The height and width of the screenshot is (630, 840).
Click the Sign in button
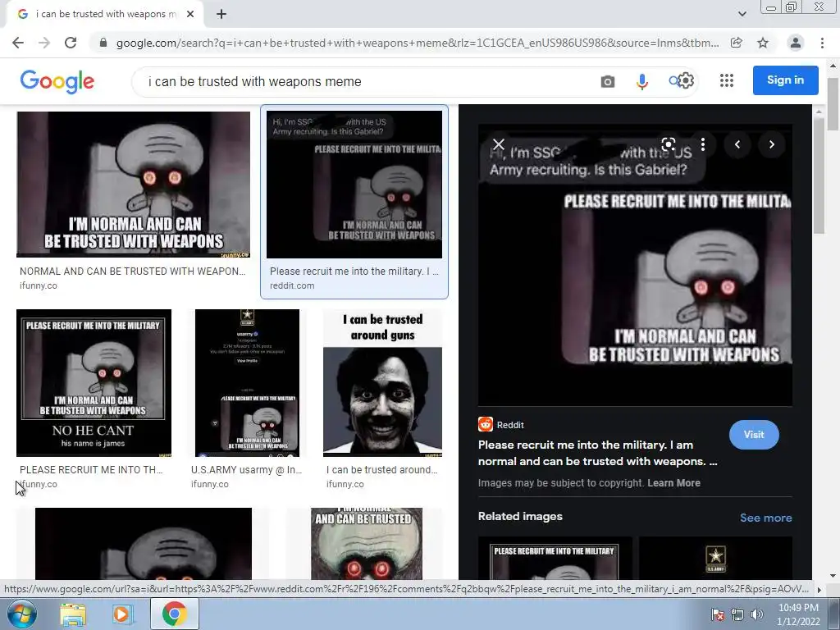(x=785, y=80)
